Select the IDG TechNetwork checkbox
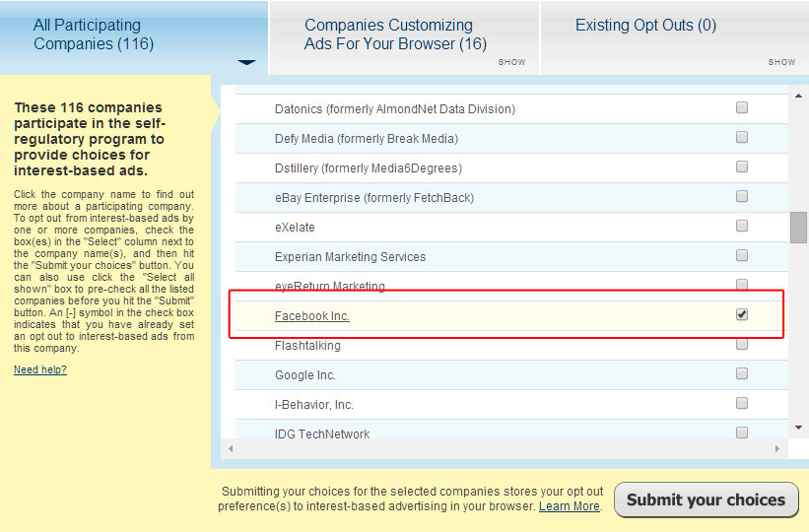Image resolution: width=809 pixels, height=532 pixels. point(741,432)
